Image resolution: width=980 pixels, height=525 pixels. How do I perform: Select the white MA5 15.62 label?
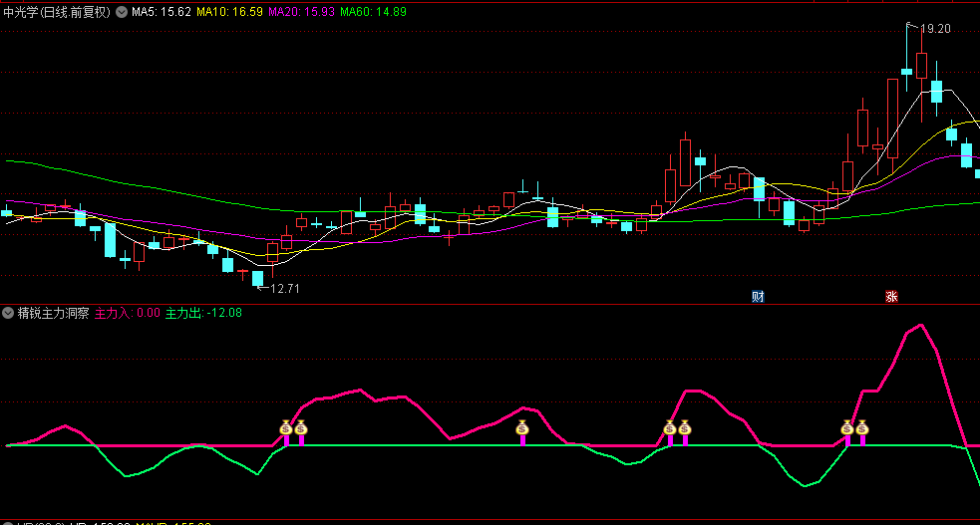pyautogui.click(x=162, y=13)
